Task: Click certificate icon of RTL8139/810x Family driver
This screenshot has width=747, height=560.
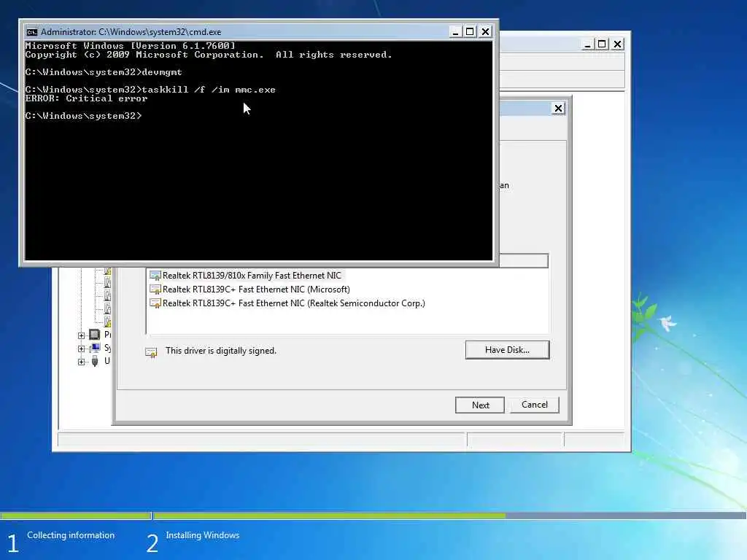Action: (x=155, y=275)
